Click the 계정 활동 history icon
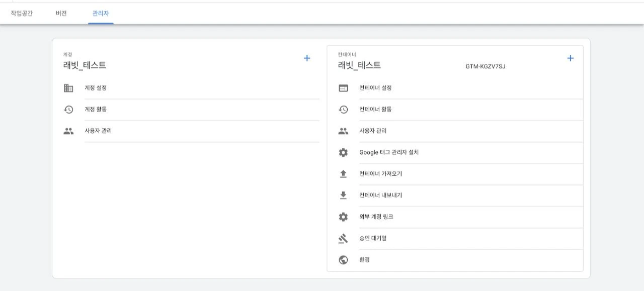This screenshot has height=291, width=644. tap(68, 110)
